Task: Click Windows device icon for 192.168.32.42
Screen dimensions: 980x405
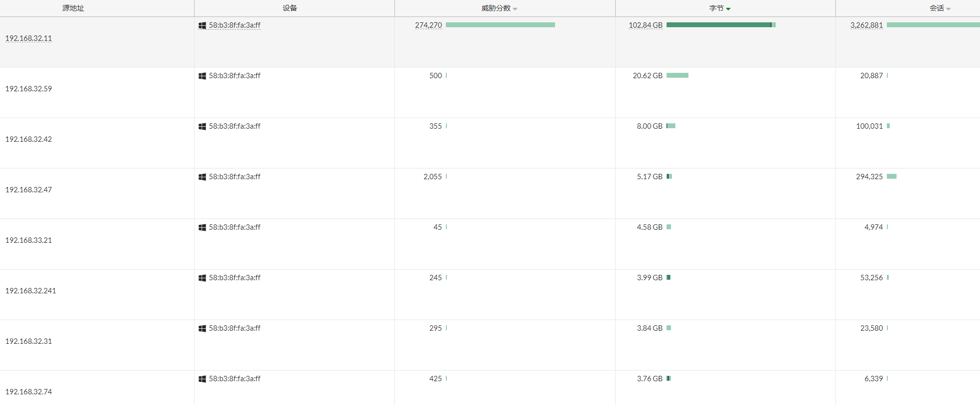Action: (202, 127)
